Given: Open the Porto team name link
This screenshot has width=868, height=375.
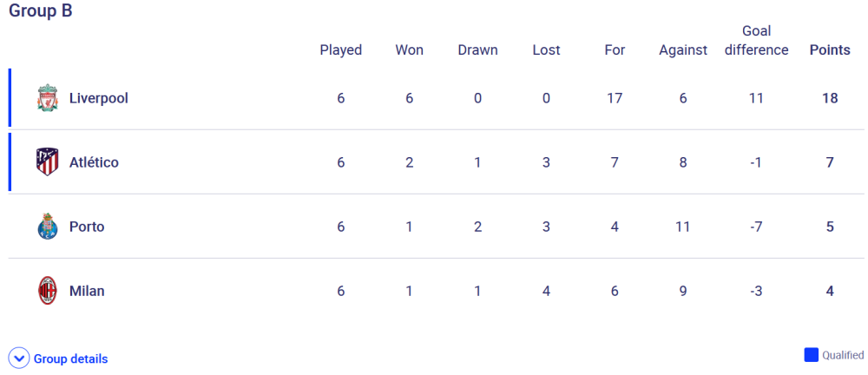Looking at the screenshot, I should coord(86,227).
